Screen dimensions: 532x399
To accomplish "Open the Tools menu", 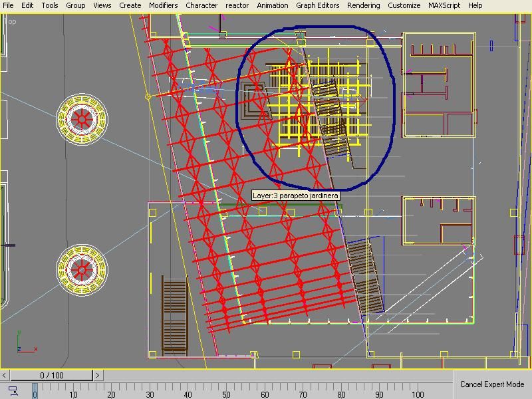I will (x=49, y=5).
